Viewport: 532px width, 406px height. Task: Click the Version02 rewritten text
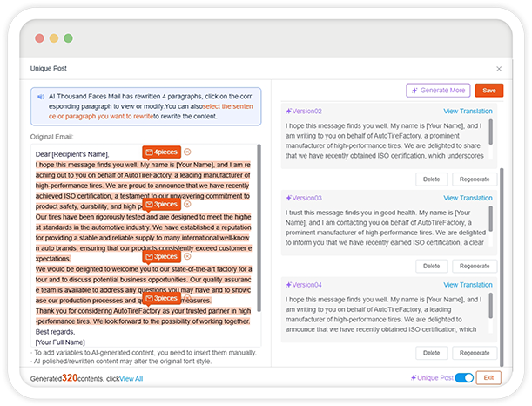[x=385, y=141]
